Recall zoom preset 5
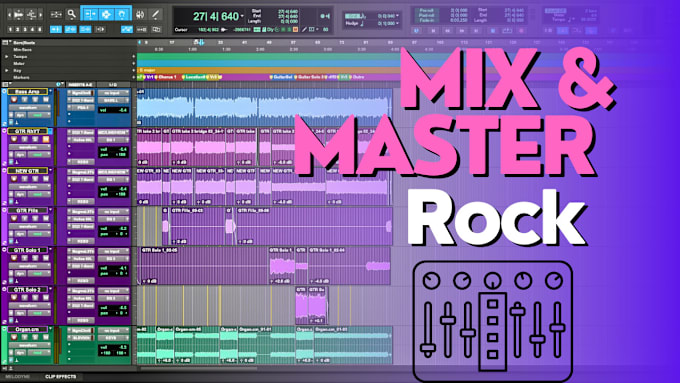Image resolution: width=680 pixels, height=383 pixels. pyautogui.click(x=39, y=29)
